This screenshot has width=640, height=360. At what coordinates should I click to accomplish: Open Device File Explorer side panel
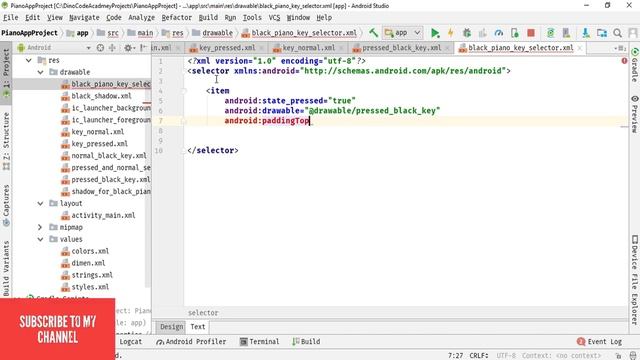tap(635, 280)
